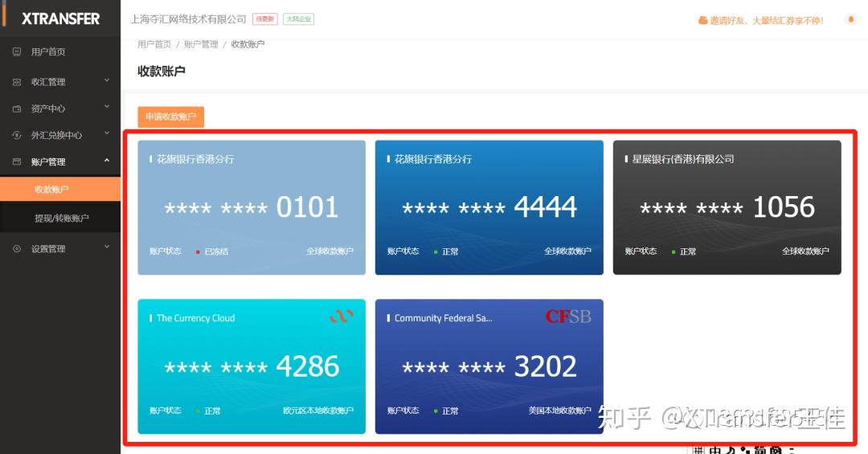Open the frozen account card 0101
Screen dimensions: 868x454
(252, 207)
